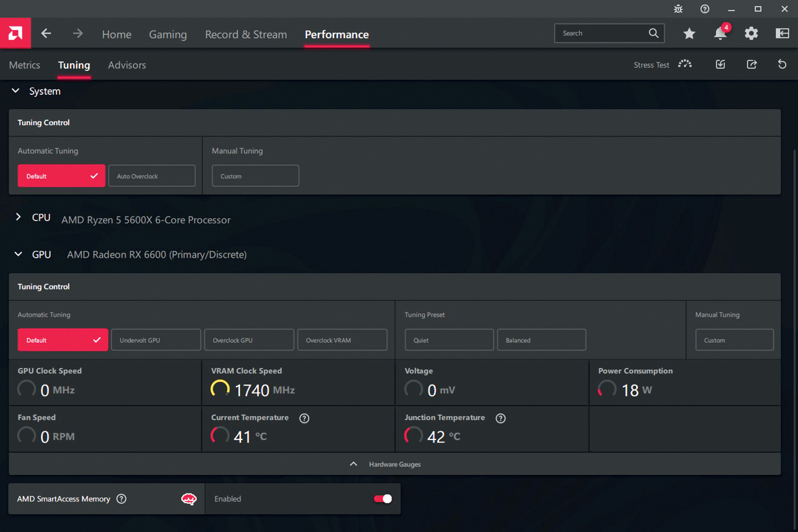Click the export tuning profile icon
The width and height of the screenshot is (798, 532).
coord(751,64)
